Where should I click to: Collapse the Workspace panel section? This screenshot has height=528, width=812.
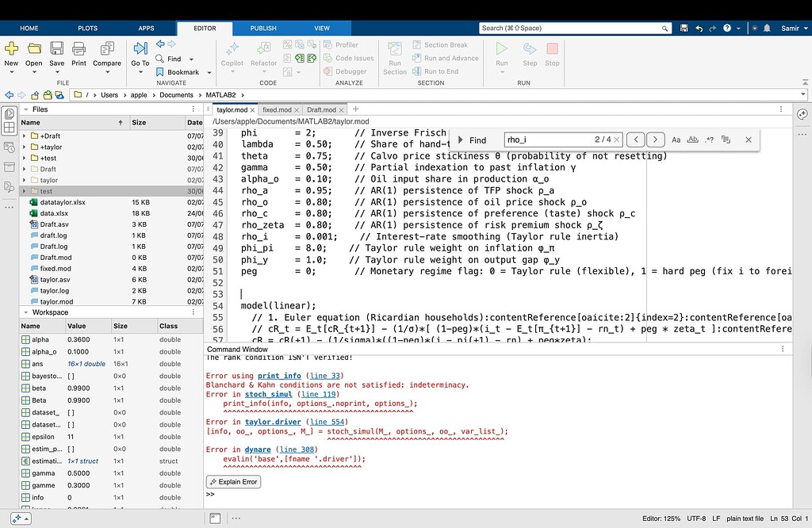26,312
